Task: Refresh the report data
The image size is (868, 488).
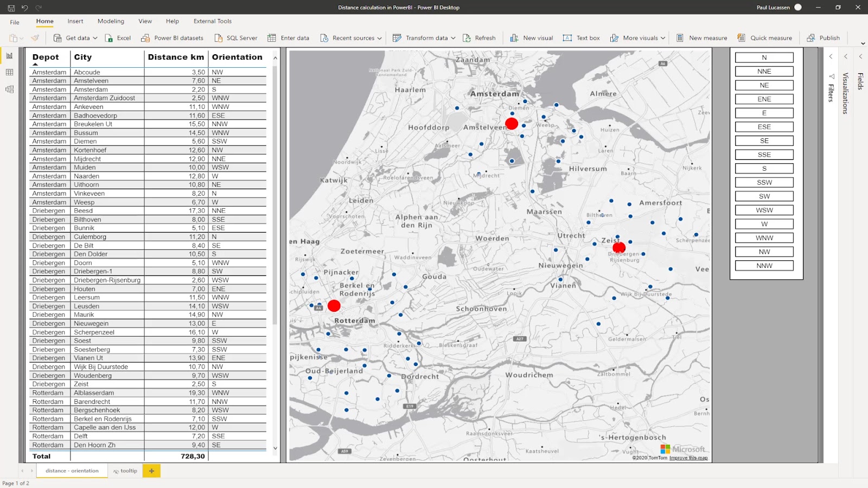Action: pyautogui.click(x=479, y=38)
